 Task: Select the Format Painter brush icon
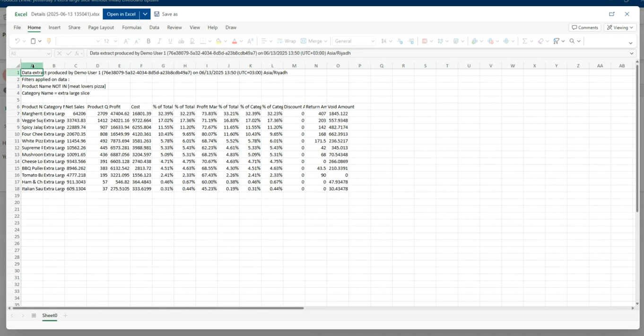click(x=49, y=41)
